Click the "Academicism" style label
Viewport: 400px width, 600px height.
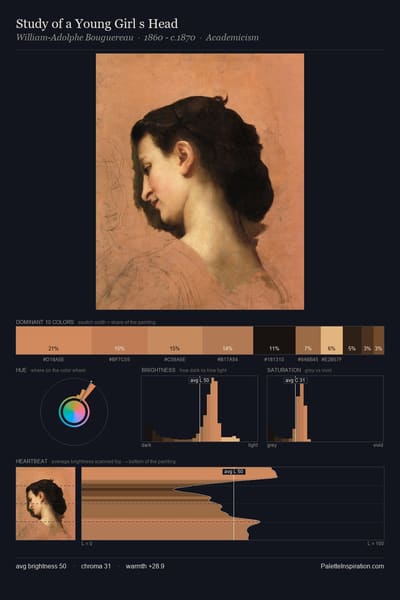[x=232, y=38]
